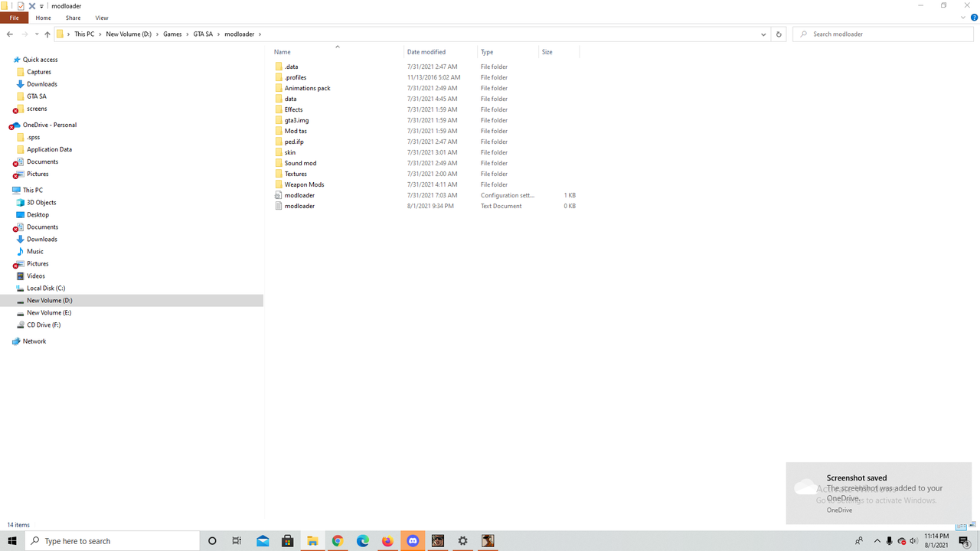Open the recent locations dropdown arrow
The width and height of the screenshot is (980, 551).
(x=37, y=34)
